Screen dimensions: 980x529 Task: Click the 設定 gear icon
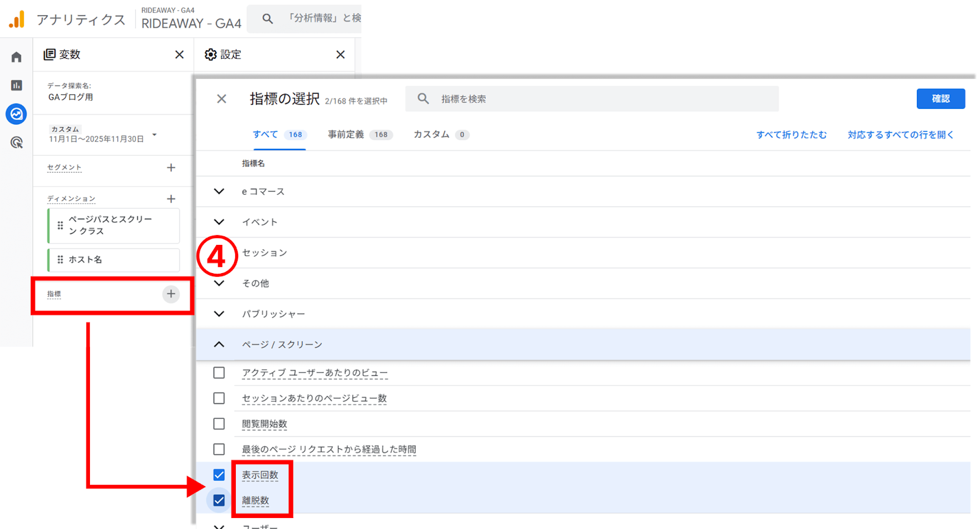click(211, 54)
